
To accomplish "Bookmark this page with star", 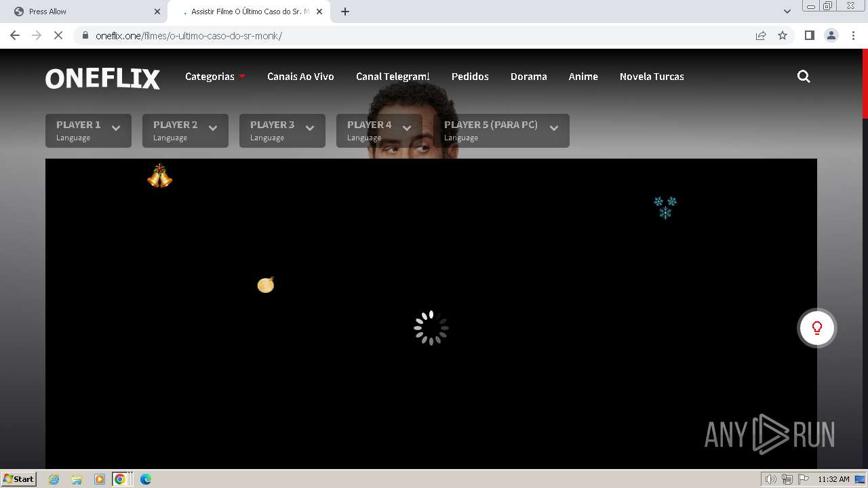I will pyautogui.click(x=783, y=35).
